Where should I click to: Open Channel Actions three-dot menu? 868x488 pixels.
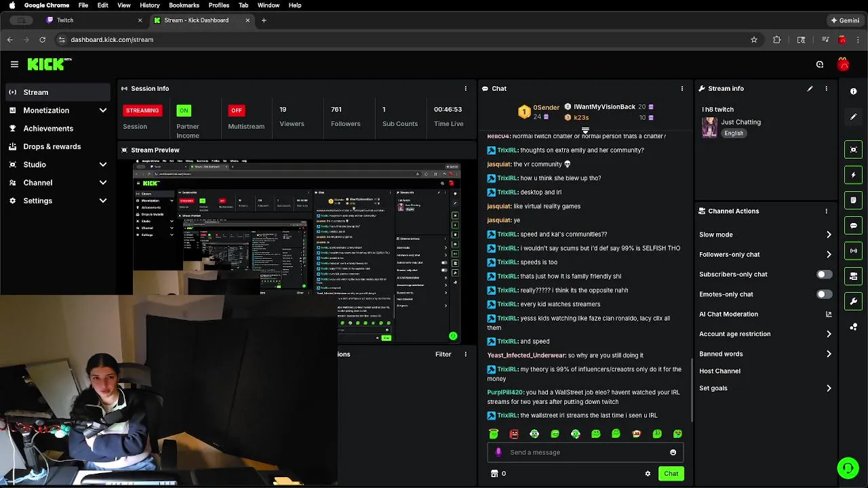click(826, 211)
